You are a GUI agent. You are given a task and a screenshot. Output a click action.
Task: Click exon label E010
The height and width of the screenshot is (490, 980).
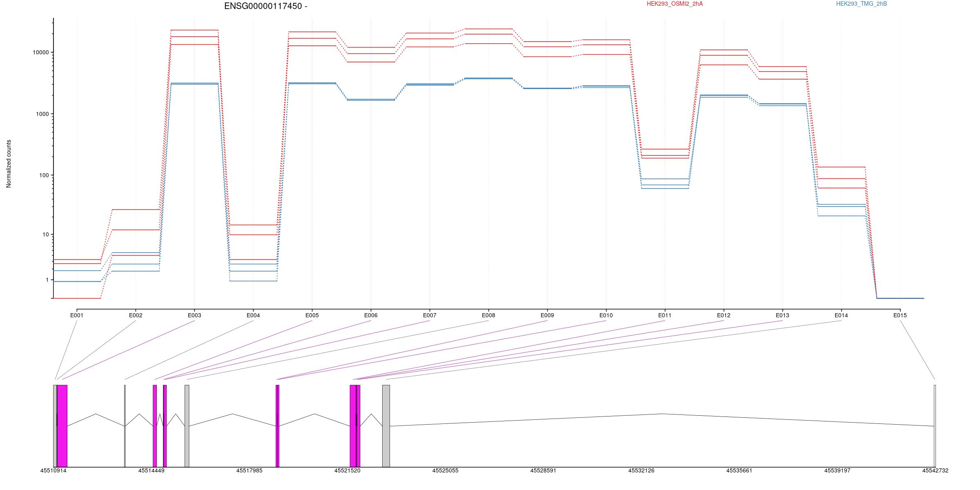tap(606, 315)
